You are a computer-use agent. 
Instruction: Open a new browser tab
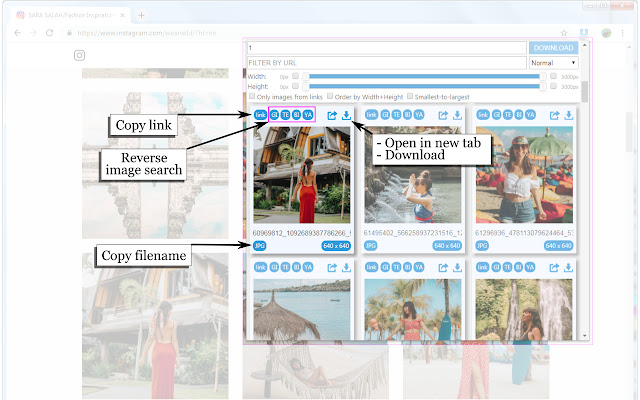[x=141, y=15]
